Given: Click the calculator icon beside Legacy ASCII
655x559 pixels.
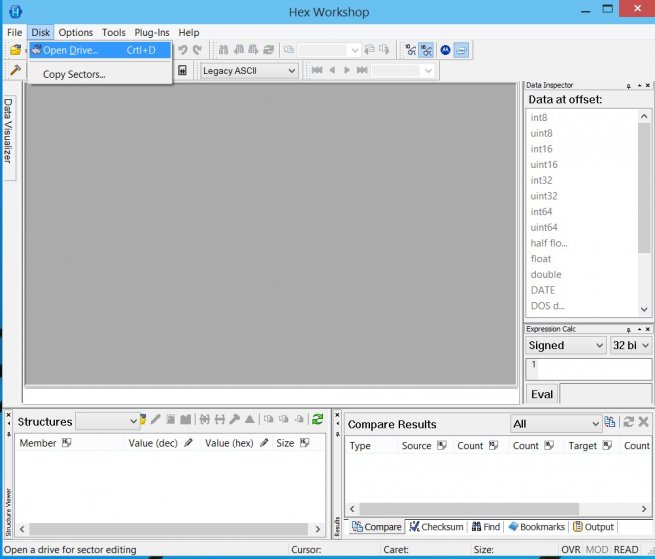Looking at the screenshot, I should 183,70.
